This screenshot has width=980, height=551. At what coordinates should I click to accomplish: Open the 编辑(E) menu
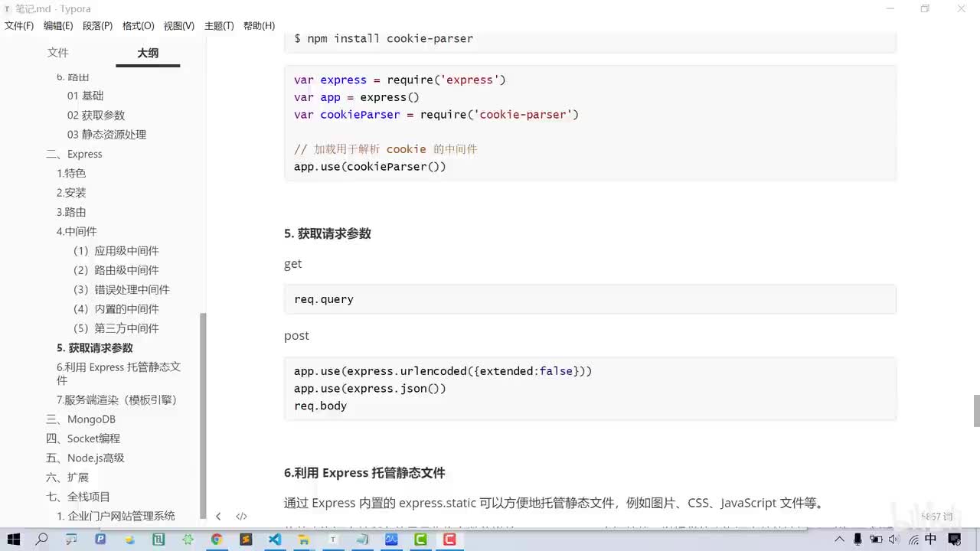tap(58, 26)
